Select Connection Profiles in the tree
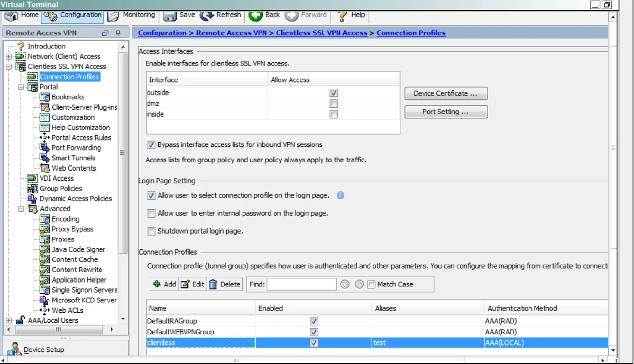 point(69,77)
